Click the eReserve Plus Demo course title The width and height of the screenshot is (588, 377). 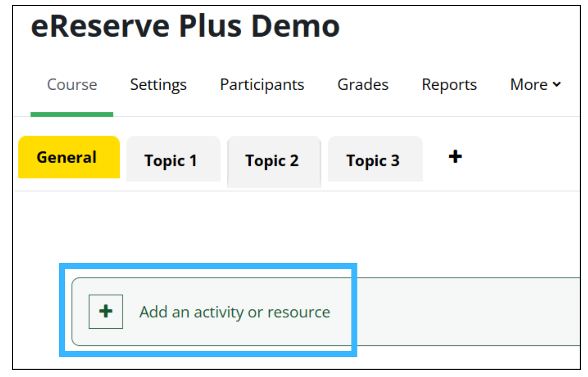coord(185,26)
